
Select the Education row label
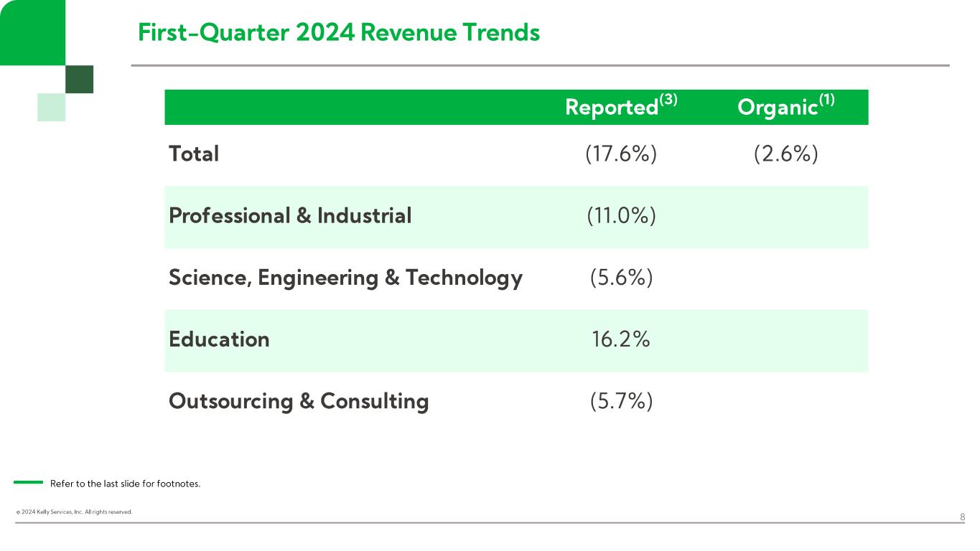219,339
